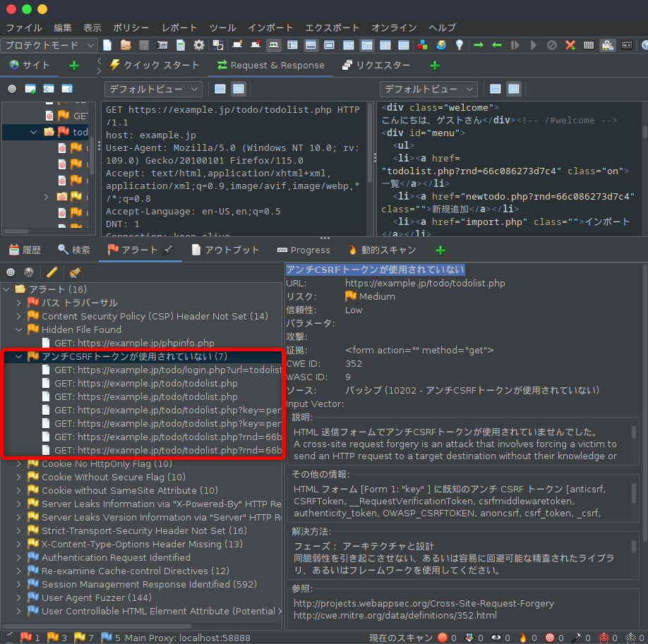Click the red X with plus toolbar icon
648x644 pixels.
(570, 44)
